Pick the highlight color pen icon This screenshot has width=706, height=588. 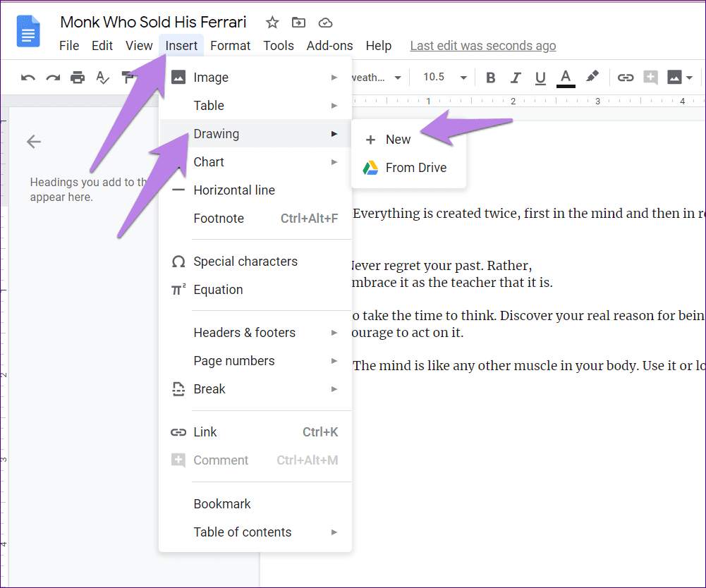592,77
